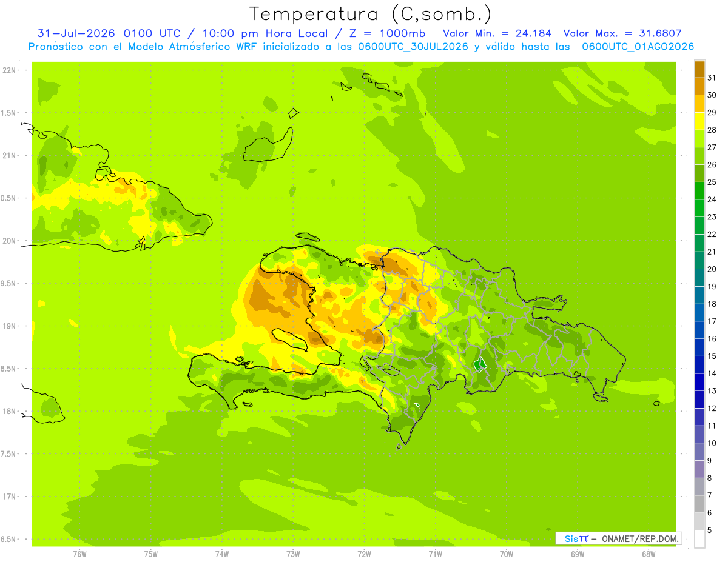Click the colorbar label '12'
This screenshot has width=728, height=562.
[x=712, y=408]
